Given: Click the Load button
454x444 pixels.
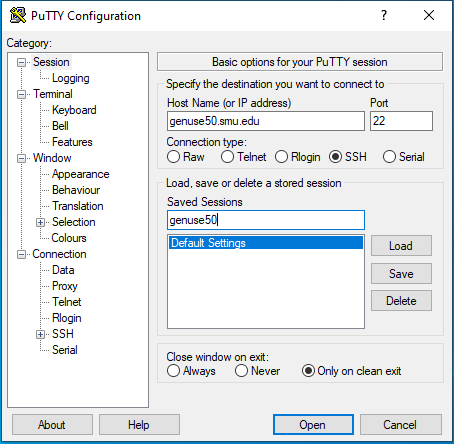Looking at the screenshot, I should pyautogui.click(x=401, y=246).
